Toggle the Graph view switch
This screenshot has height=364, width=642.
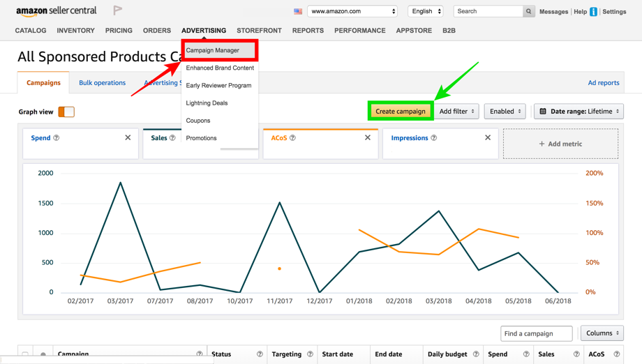click(66, 112)
